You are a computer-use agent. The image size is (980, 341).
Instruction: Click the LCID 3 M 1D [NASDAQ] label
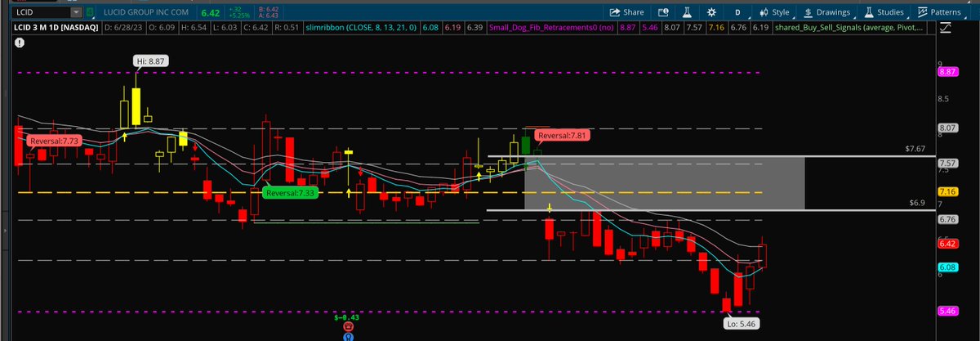pyautogui.click(x=55, y=28)
